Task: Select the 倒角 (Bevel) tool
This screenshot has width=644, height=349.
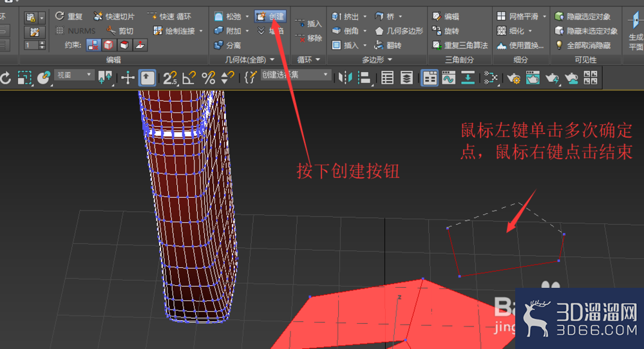Action: [345, 31]
